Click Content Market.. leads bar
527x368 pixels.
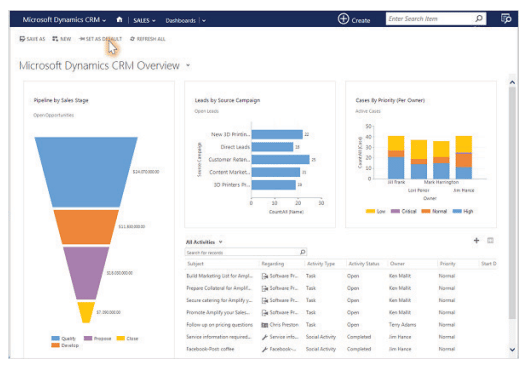click(276, 172)
